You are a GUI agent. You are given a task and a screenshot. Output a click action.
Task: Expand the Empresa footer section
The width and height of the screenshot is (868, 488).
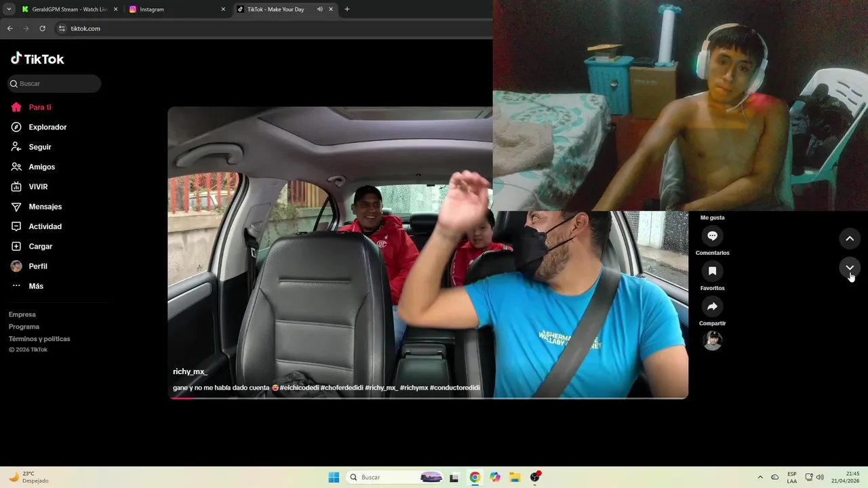pos(22,314)
